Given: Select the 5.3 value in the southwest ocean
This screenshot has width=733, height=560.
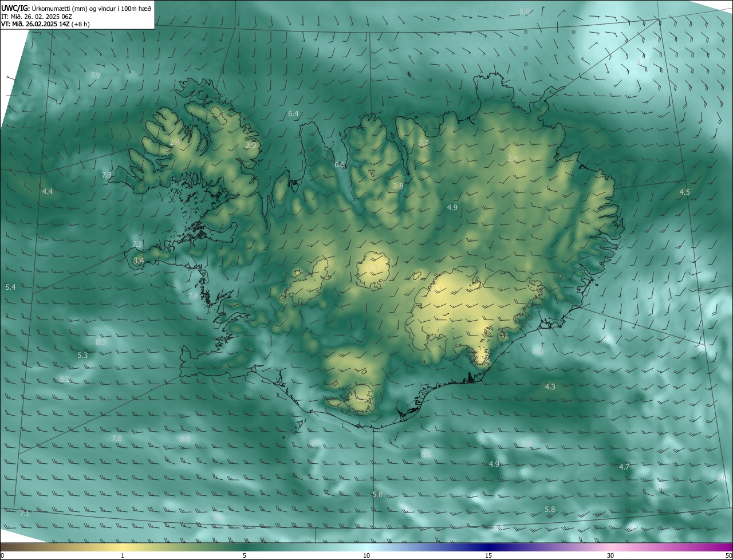Looking at the screenshot, I should click(82, 355).
